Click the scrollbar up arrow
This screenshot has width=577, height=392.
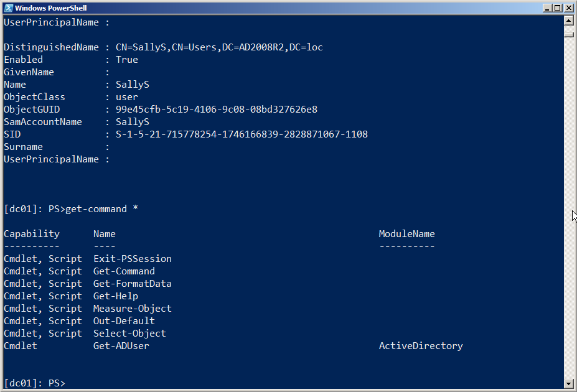[568, 20]
